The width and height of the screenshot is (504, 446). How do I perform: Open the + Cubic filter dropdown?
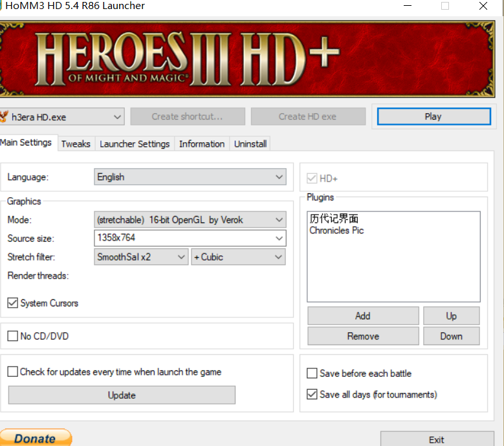238,257
